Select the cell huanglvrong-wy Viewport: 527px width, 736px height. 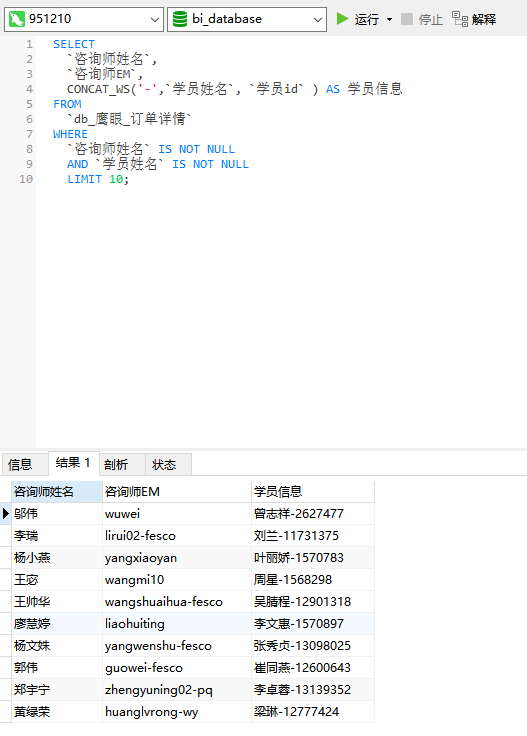point(177,712)
